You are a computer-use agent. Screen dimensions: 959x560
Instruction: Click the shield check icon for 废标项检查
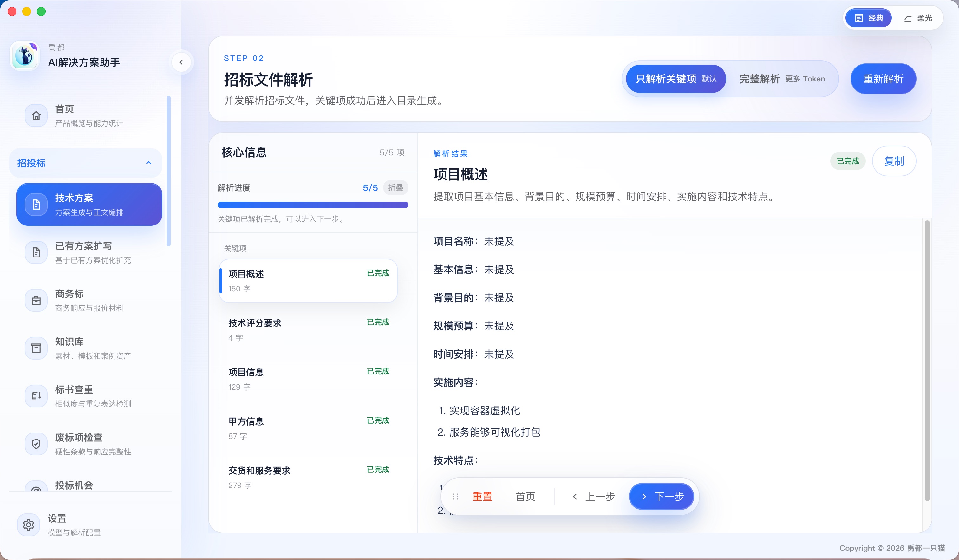[x=36, y=444]
